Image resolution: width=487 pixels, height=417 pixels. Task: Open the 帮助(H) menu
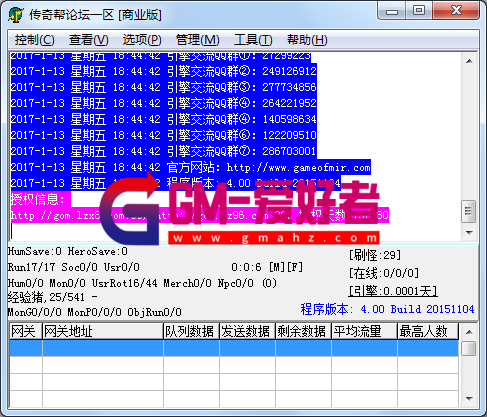(307, 40)
